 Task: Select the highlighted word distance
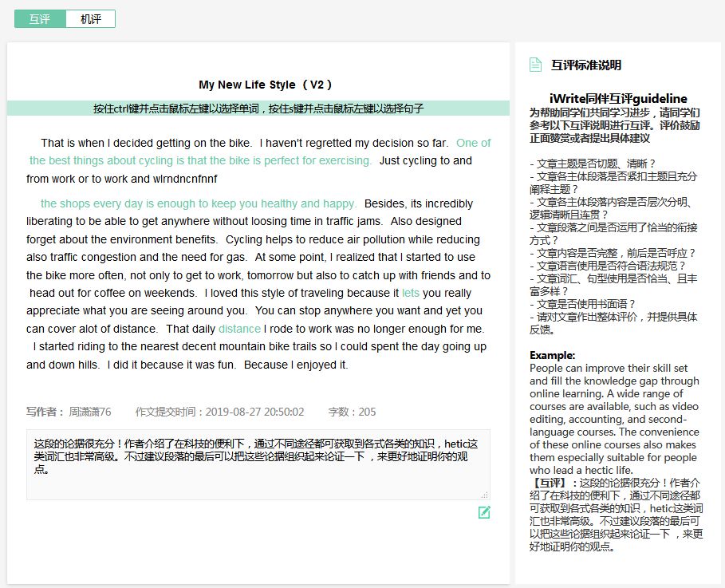click(x=238, y=329)
